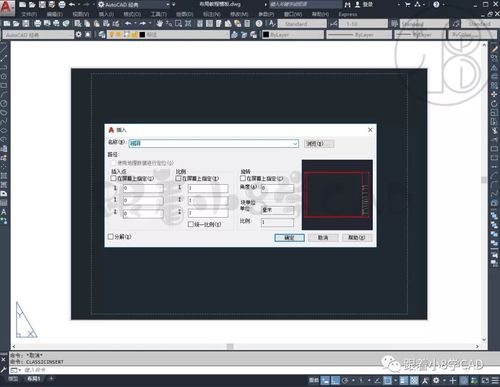The width and height of the screenshot is (500, 387).
Task: Switch to the Layout1 tab
Action: pyautogui.click(x=34, y=379)
